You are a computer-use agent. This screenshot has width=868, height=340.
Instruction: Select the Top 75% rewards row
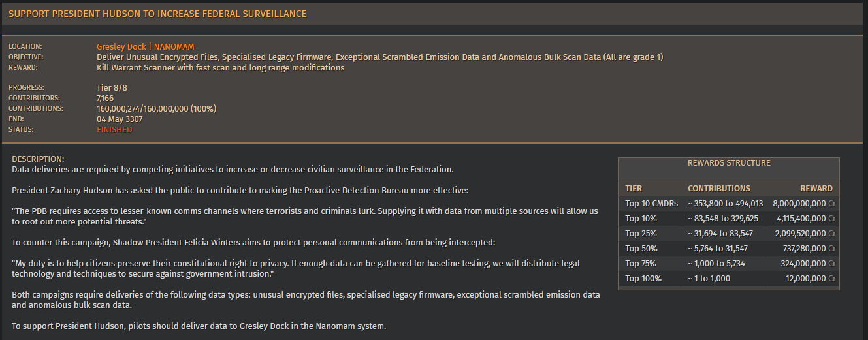point(728,264)
